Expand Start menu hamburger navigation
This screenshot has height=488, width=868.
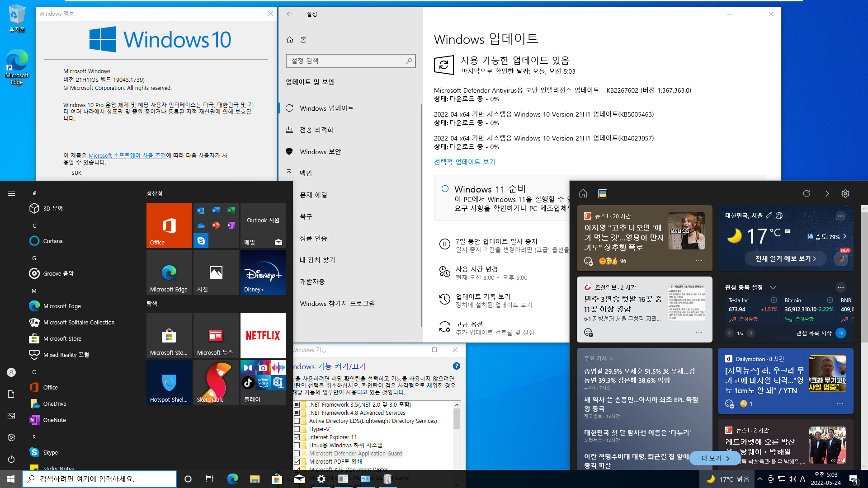[11, 193]
